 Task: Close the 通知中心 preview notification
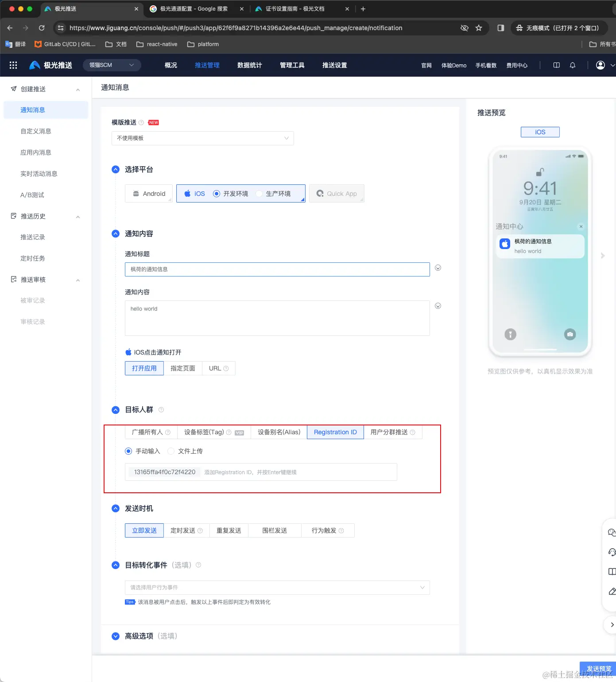point(581,226)
